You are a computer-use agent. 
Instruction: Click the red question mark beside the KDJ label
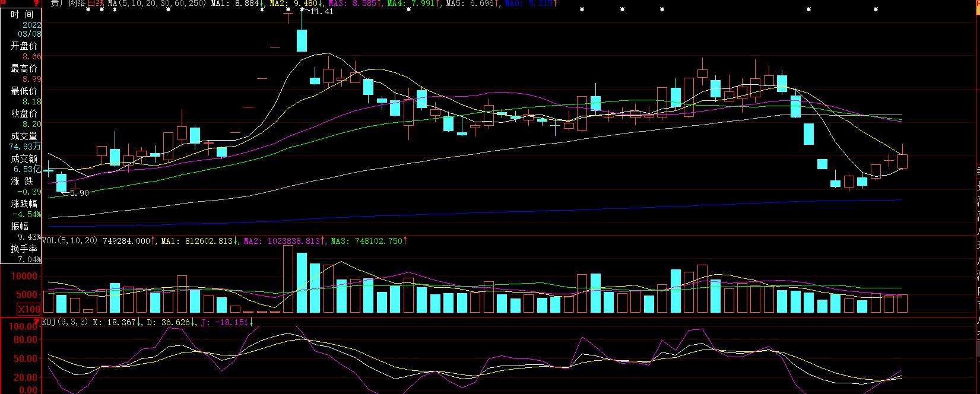click(x=36, y=321)
